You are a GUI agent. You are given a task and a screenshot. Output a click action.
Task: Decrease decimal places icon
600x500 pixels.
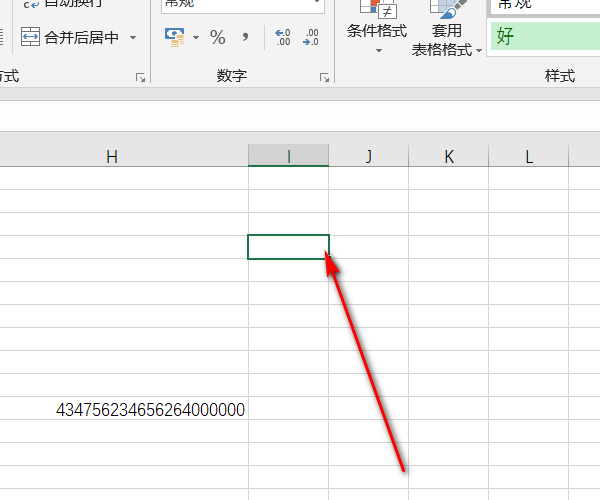click(x=311, y=37)
